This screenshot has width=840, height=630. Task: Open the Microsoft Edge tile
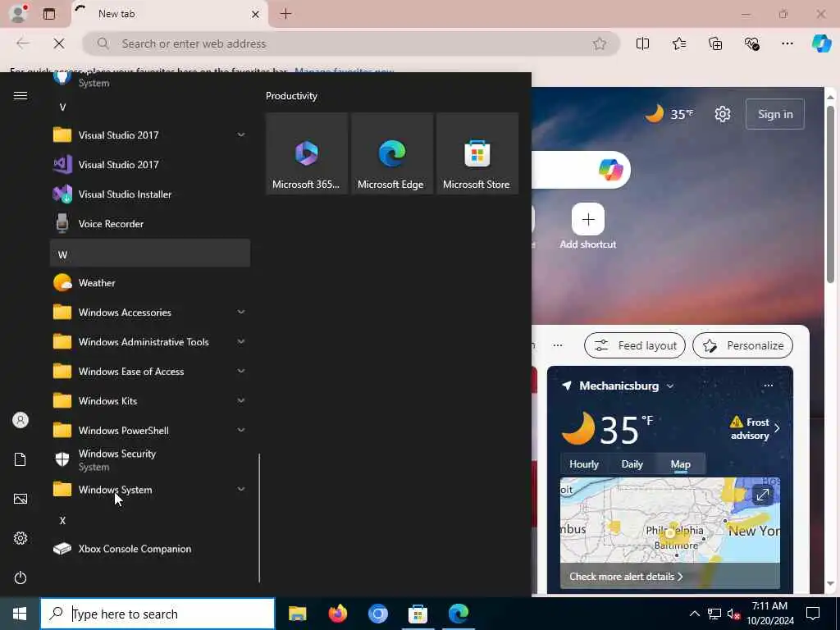tap(391, 153)
